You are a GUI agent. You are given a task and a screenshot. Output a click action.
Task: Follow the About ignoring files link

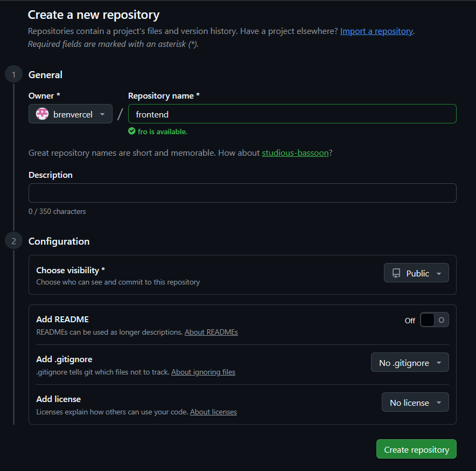203,372
